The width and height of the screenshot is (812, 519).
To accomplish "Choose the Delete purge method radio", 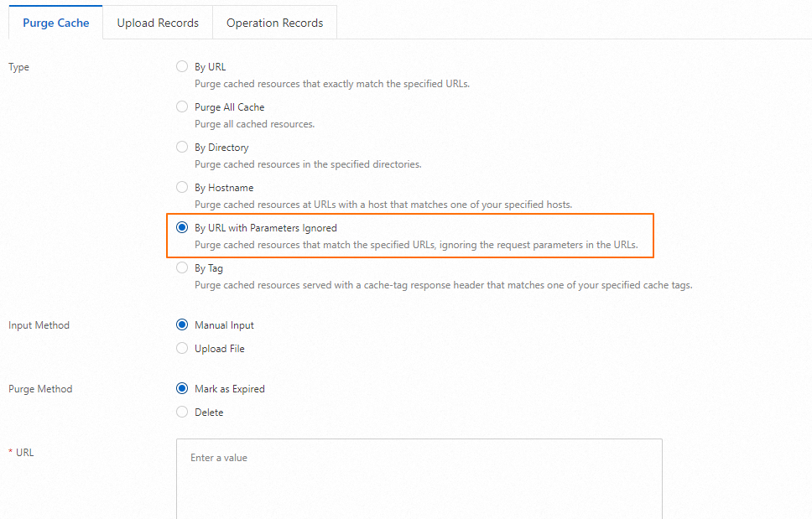I will pyautogui.click(x=182, y=413).
